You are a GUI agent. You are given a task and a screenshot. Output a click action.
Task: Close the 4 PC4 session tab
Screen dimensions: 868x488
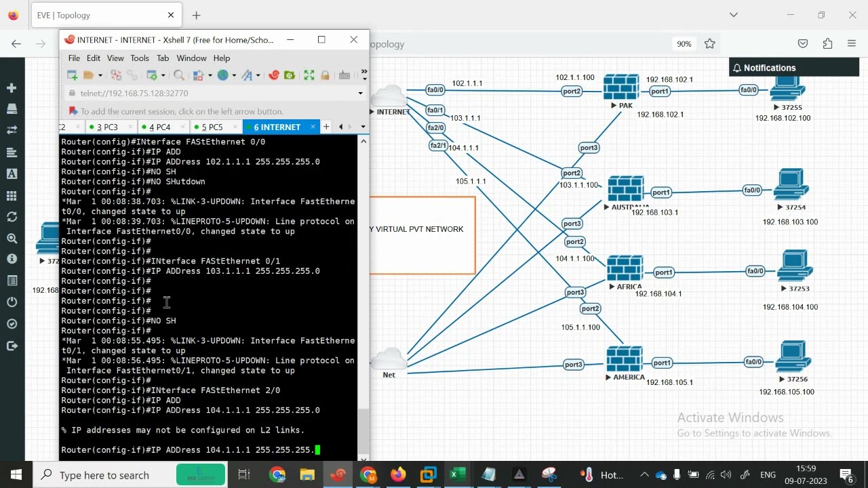pos(182,127)
